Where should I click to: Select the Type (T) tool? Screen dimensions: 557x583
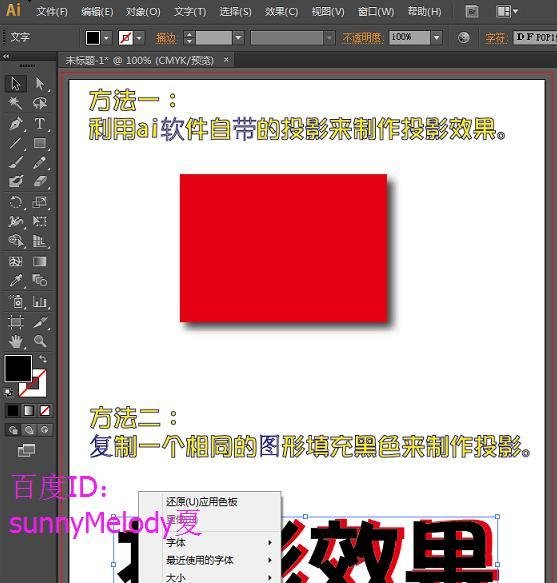[39, 123]
